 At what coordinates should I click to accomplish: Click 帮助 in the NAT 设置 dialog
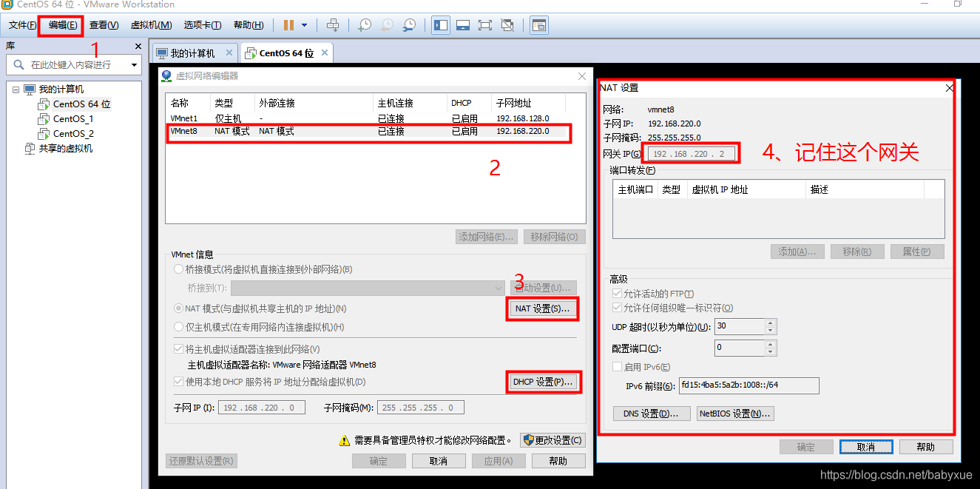pyautogui.click(x=926, y=447)
